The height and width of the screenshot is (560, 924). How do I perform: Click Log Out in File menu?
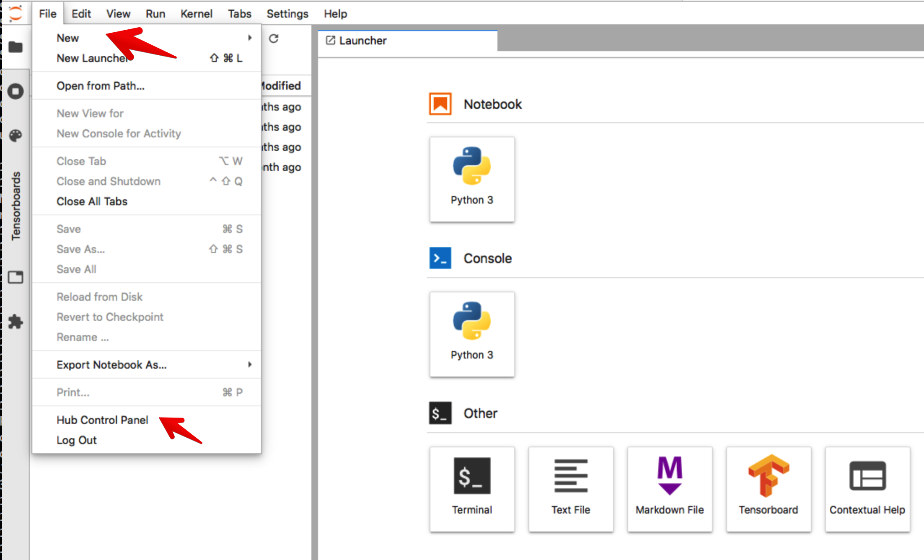point(77,440)
